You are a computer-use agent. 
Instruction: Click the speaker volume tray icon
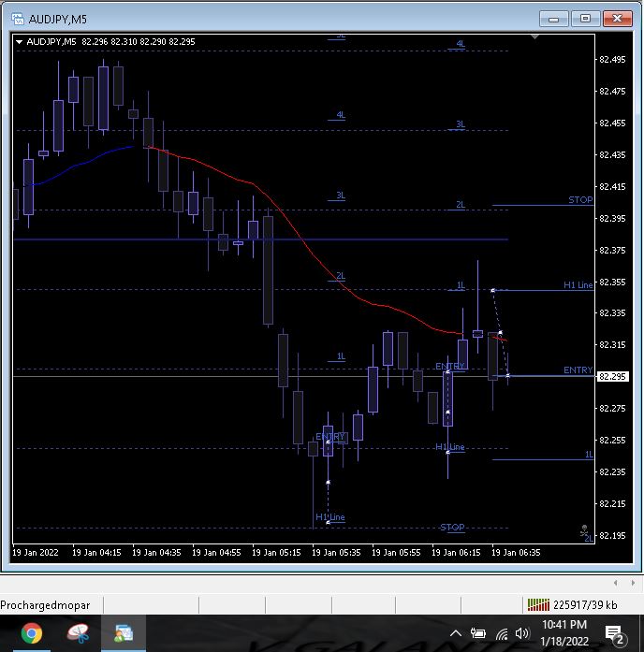(x=521, y=633)
